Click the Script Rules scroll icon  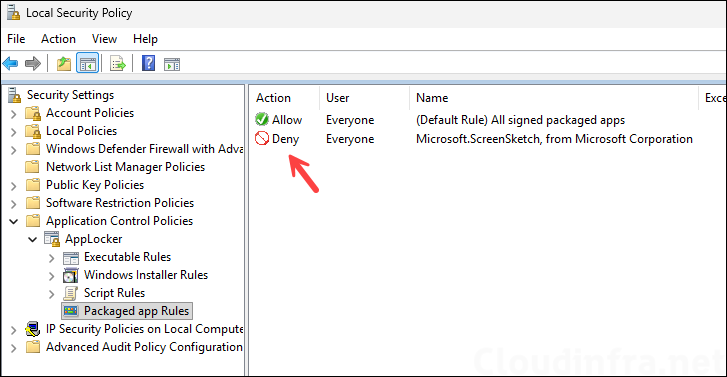pyautogui.click(x=70, y=293)
